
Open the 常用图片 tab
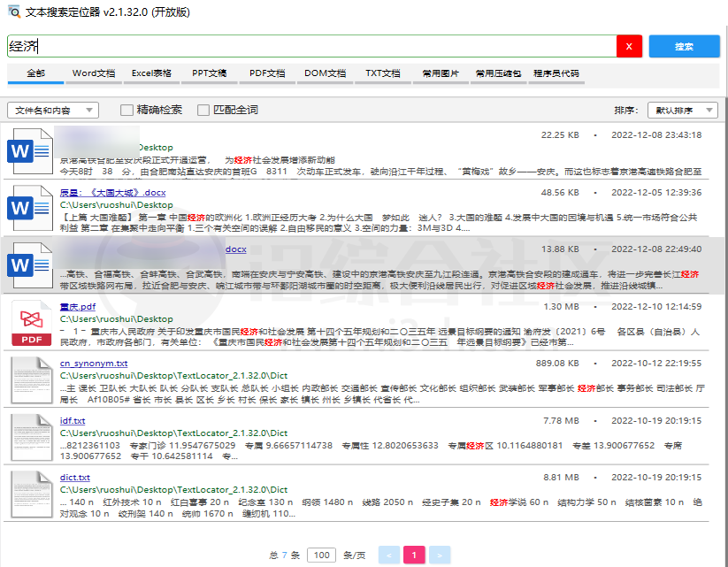[x=441, y=73]
